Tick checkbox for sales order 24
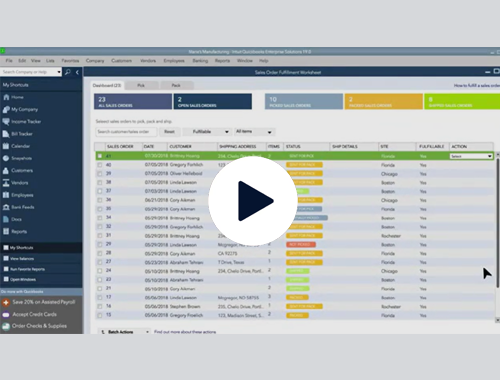This screenshot has width=500, height=380. (x=99, y=271)
